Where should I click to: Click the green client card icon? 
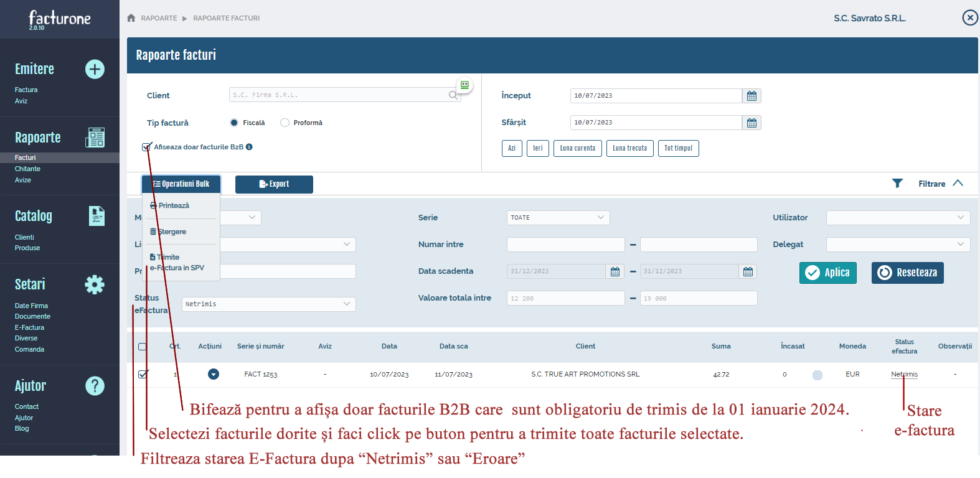point(464,85)
